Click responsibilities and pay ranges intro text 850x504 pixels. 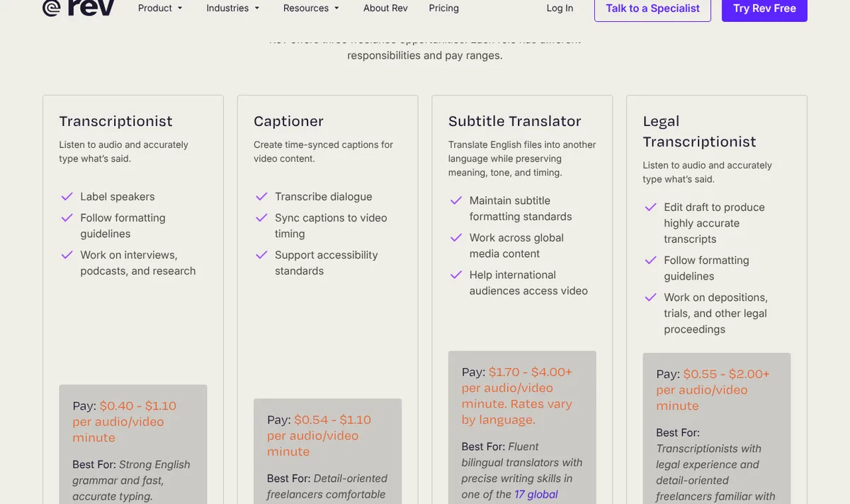425,55
